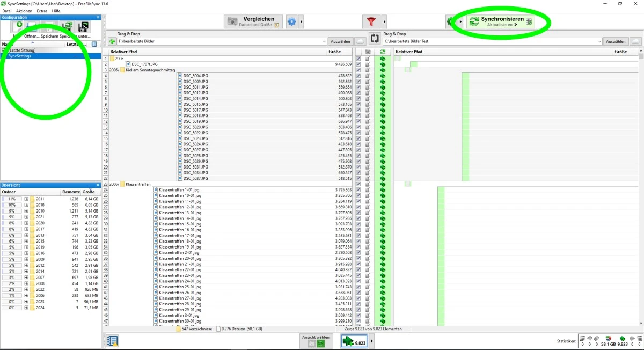The image size is (644, 350).
Task: Click the sync action column header icon
Action: 383,52
